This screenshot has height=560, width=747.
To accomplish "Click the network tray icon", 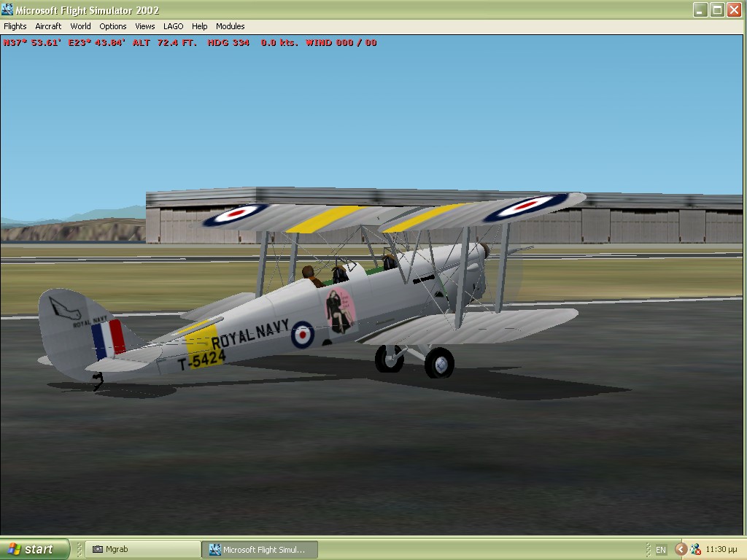I will point(695,550).
